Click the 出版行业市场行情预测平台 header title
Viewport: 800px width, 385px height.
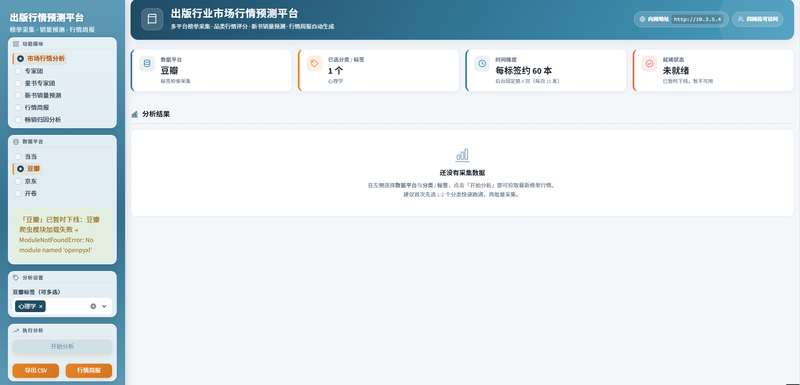(235, 14)
